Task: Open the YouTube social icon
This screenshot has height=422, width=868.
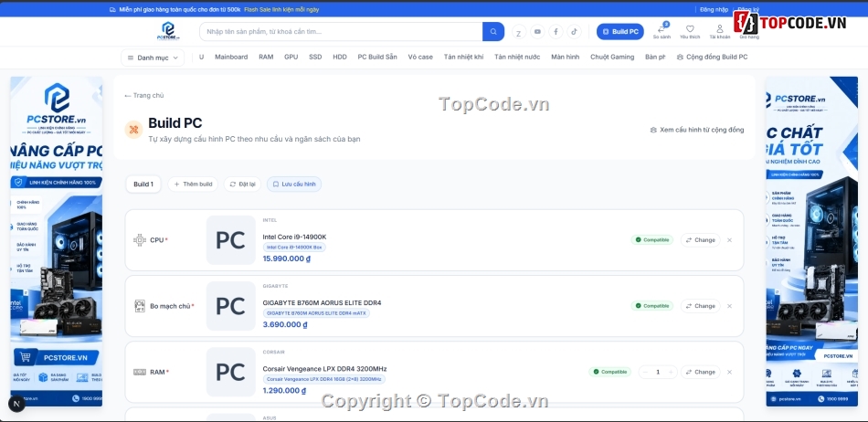Action: coord(537,32)
